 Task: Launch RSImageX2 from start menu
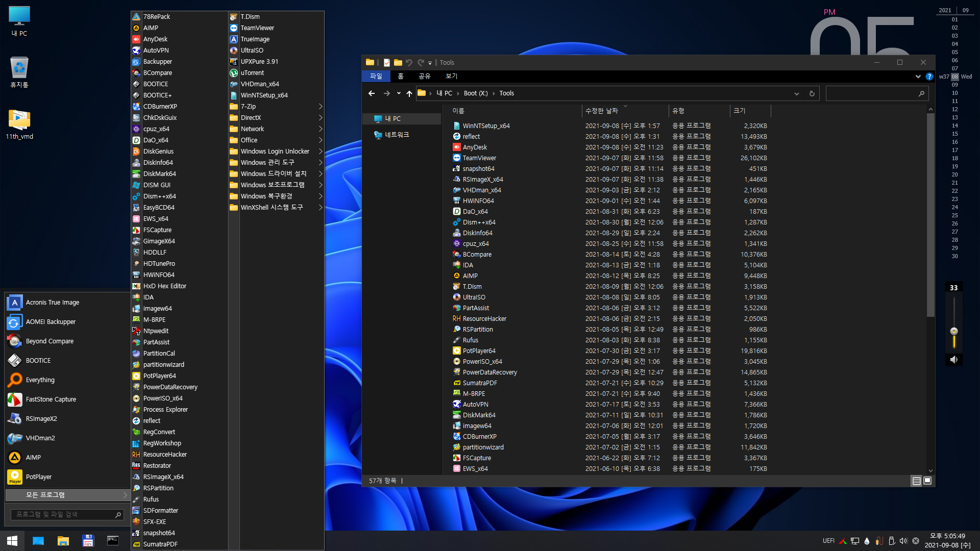click(x=66, y=419)
